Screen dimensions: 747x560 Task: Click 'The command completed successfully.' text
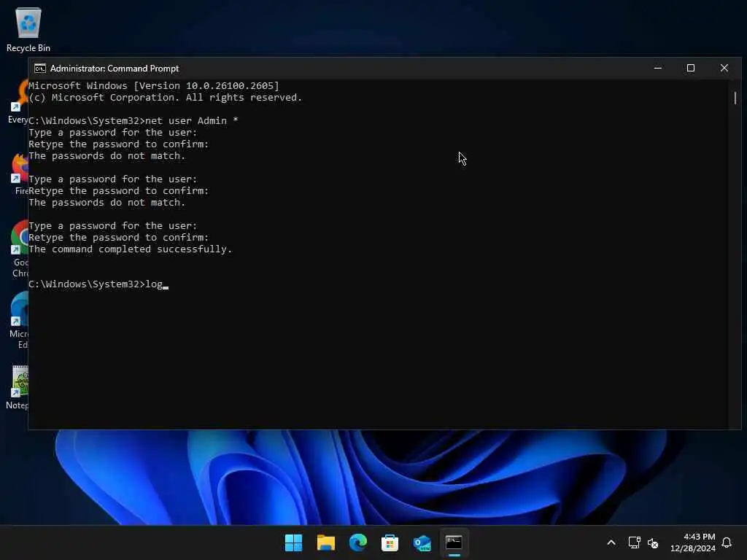(130, 249)
